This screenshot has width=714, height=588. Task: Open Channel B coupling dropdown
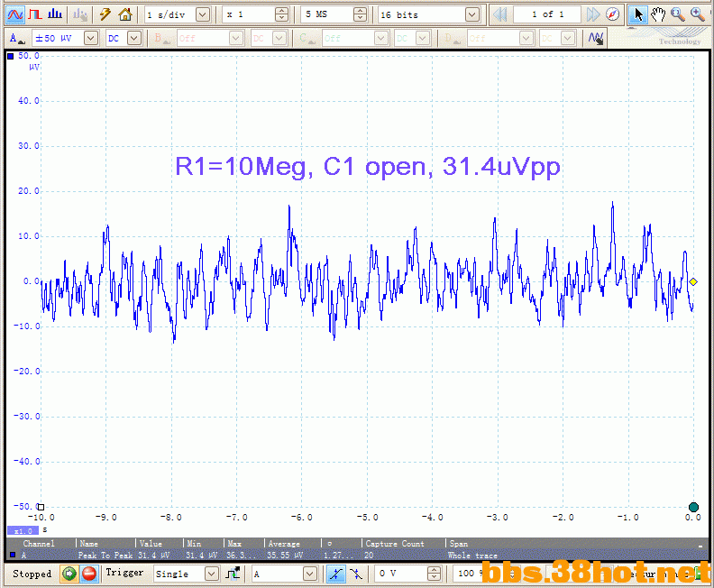click(279, 38)
